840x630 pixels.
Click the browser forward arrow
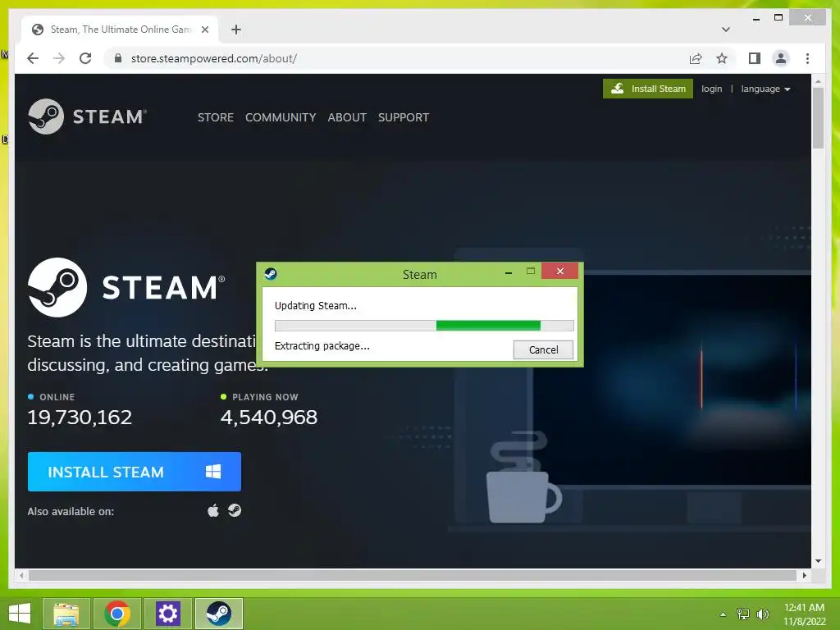(59, 58)
